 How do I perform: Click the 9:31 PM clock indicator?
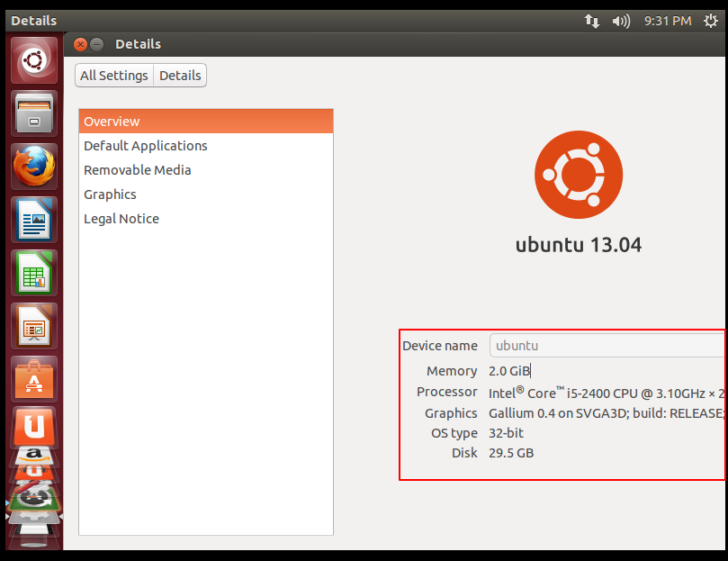point(667,21)
